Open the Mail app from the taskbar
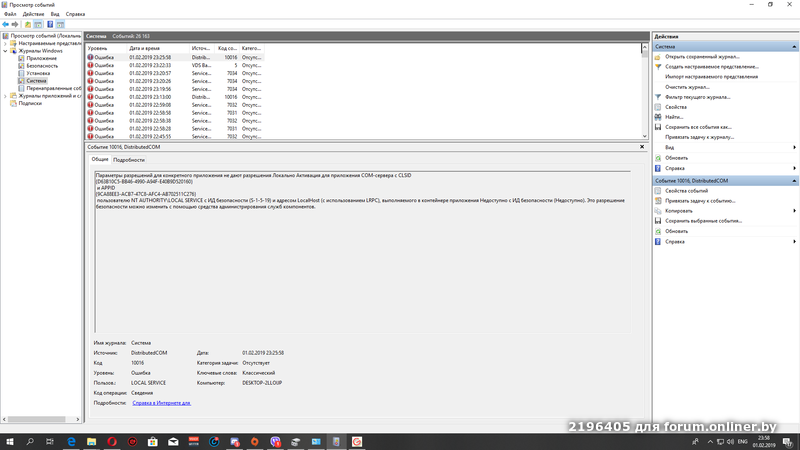The height and width of the screenshot is (450, 800). pyautogui.click(x=173, y=441)
